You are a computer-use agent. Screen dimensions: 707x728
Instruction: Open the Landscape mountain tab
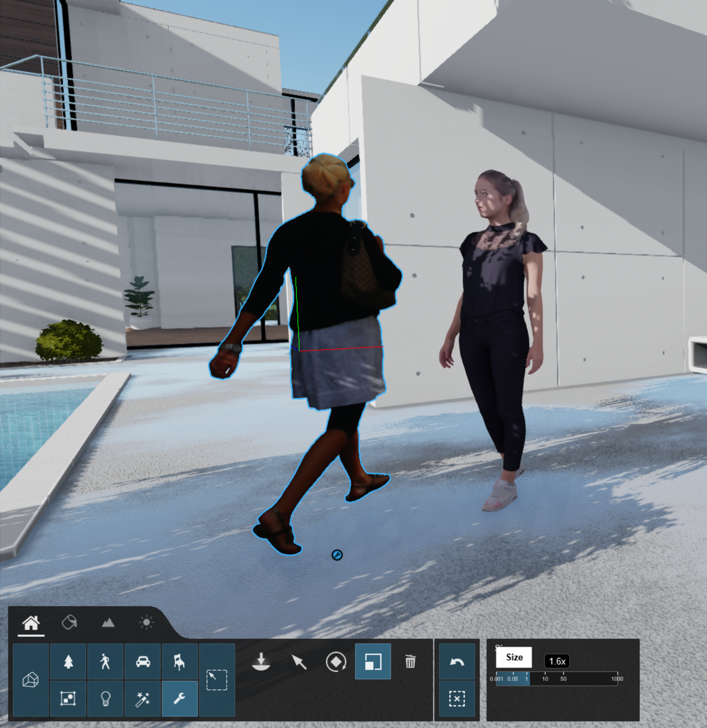point(108,623)
